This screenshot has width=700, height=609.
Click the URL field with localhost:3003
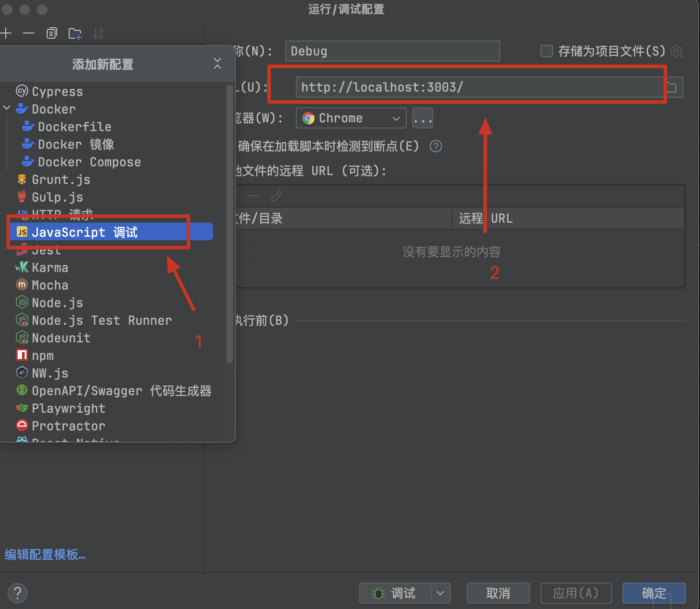pyautogui.click(x=479, y=87)
